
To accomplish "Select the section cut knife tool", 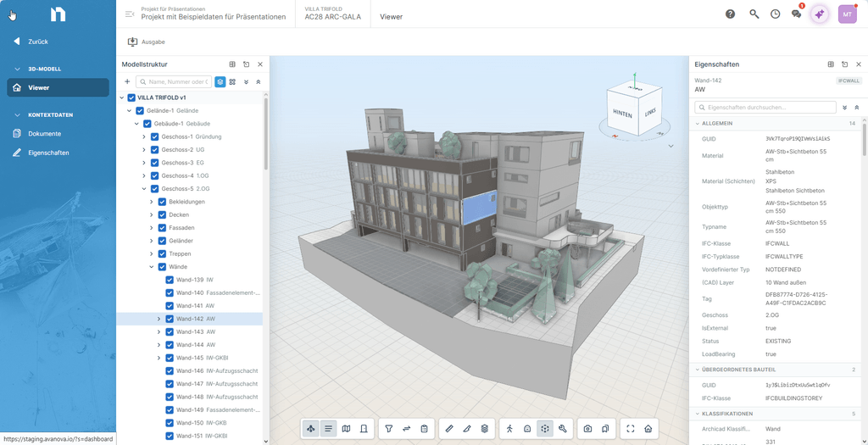I will coord(467,428).
